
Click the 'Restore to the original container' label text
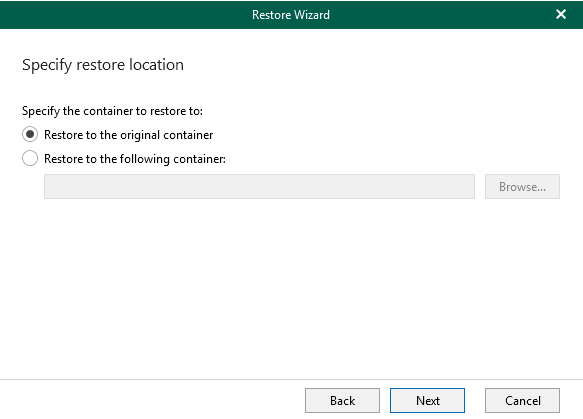129,135
